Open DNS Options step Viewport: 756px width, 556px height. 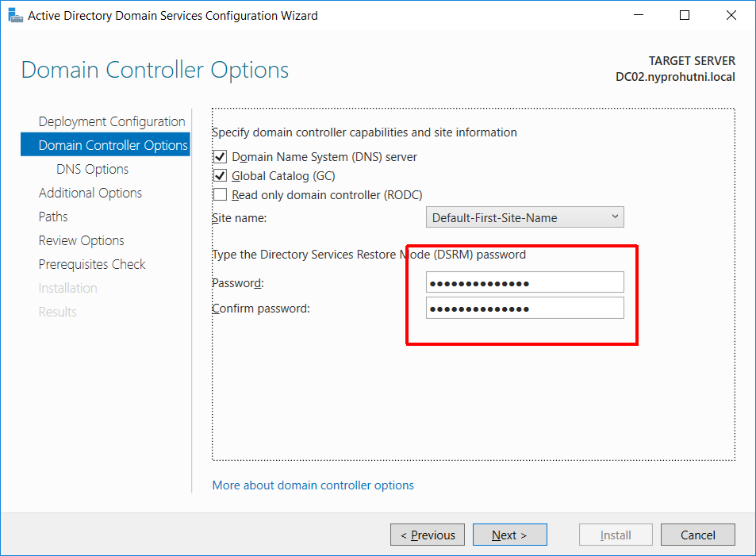coord(93,169)
